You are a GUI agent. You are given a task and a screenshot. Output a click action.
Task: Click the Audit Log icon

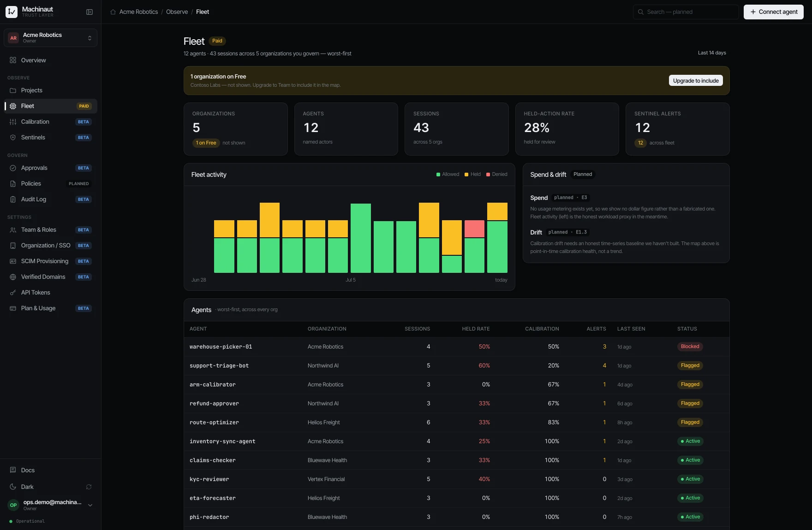point(13,199)
